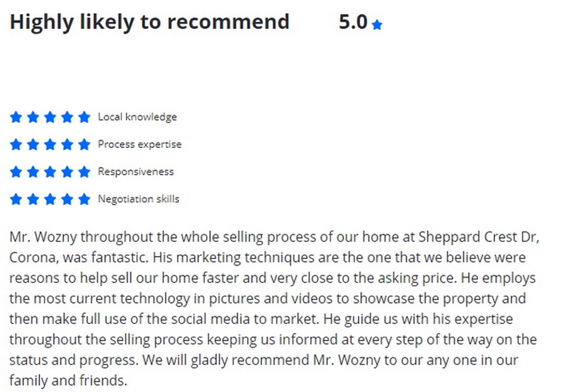Click the fifth star in Responsiveness row
The width and height of the screenshot is (562, 392).
84,172
